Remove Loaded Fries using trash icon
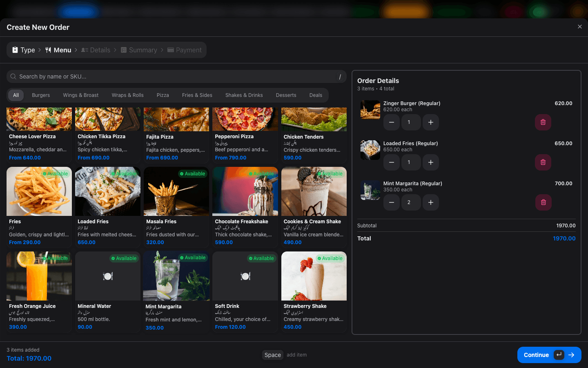 (x=543, y=162)
